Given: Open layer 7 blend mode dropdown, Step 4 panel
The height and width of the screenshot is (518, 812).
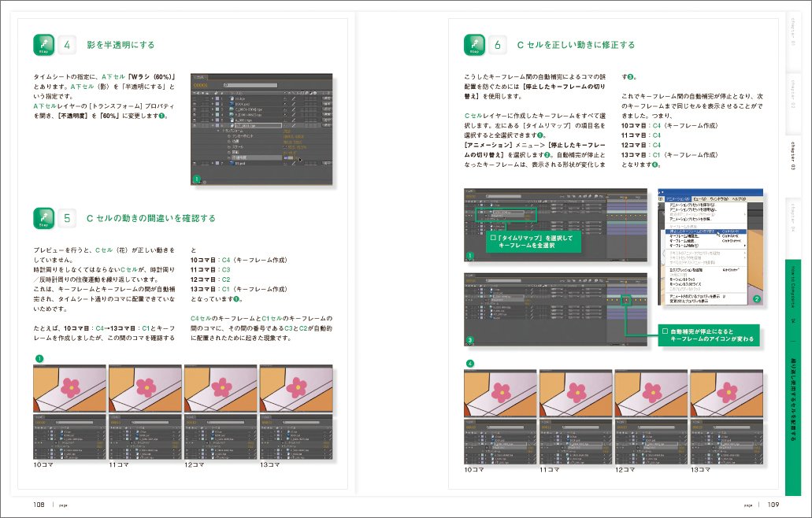Looking at the screenshot, I should 327,163.
